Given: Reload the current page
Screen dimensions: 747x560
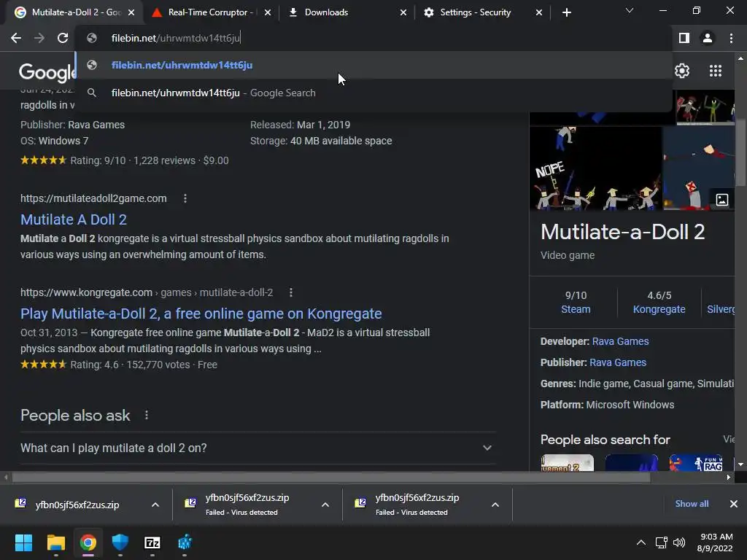Looking at the screenshot, I should [63, 38].
